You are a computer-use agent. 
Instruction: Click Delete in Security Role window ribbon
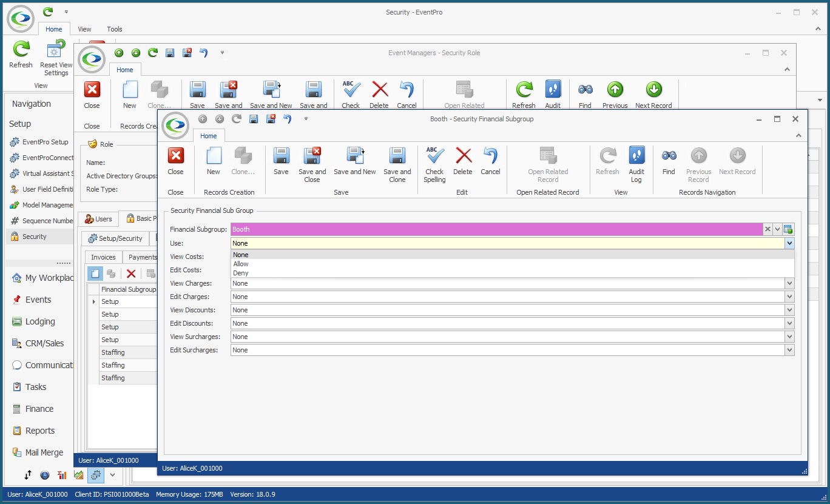click(x=379, y=95)
